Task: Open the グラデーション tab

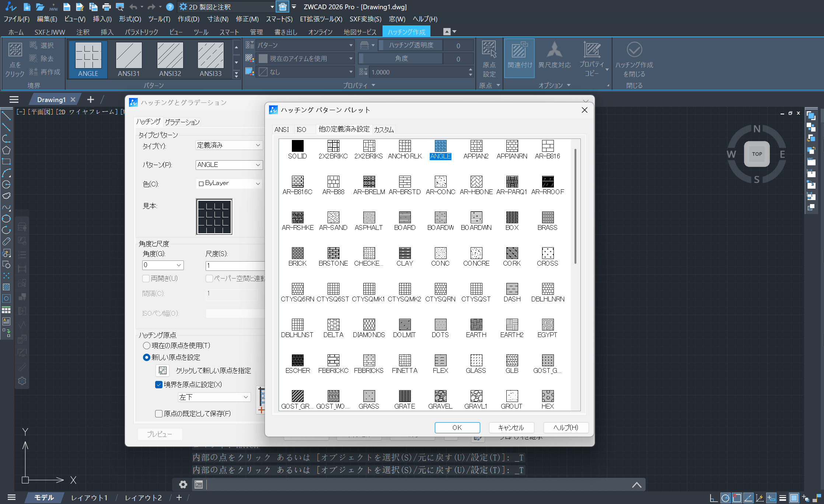Action: pos(182,122)
